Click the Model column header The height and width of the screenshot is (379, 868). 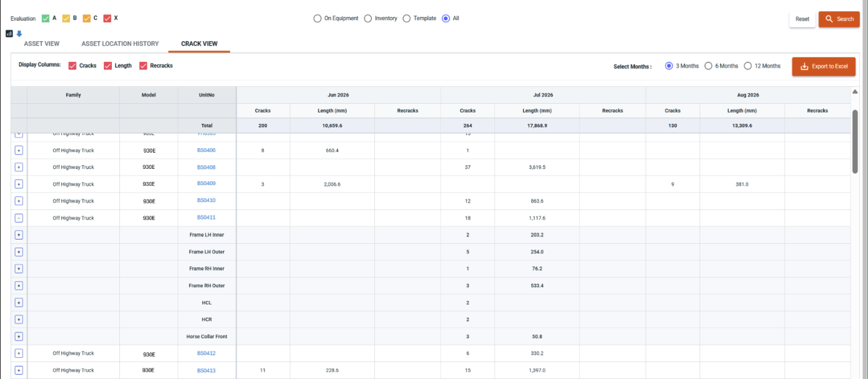(149, 95)
